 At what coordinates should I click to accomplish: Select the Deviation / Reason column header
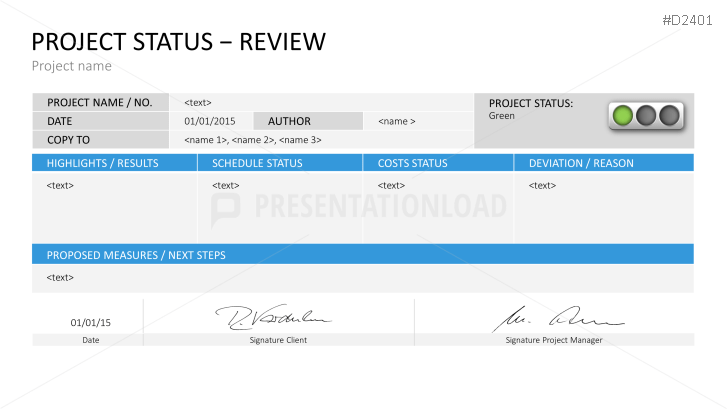click(581, 163)
